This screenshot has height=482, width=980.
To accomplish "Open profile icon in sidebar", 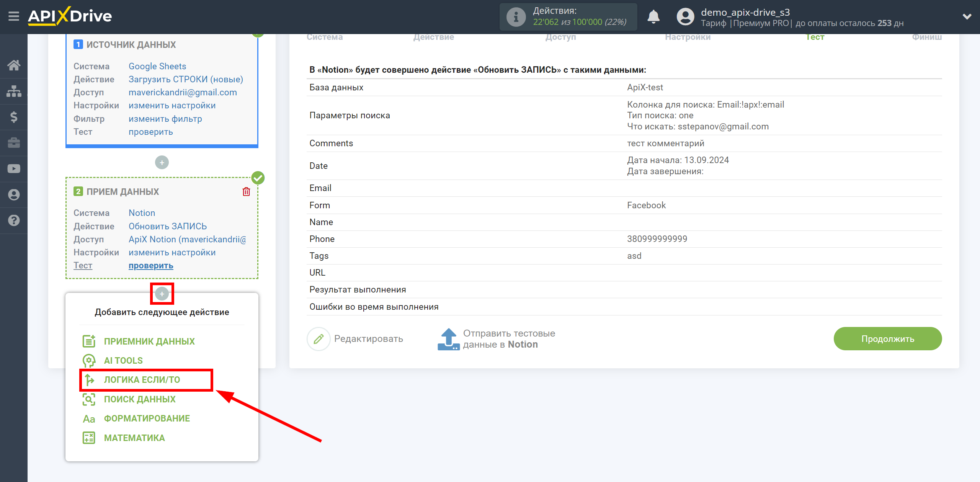I will pyautogui.click(x=14, y=194).
